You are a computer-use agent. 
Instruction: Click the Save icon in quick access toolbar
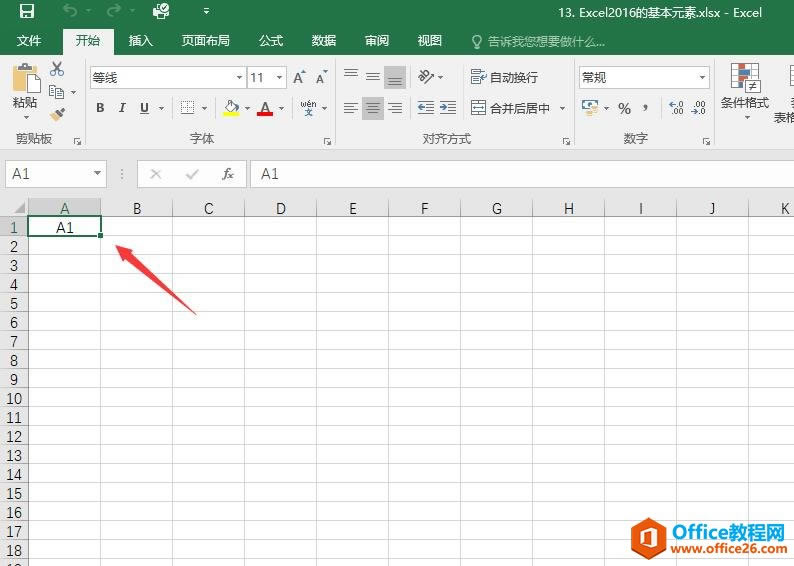pos(26,11)
